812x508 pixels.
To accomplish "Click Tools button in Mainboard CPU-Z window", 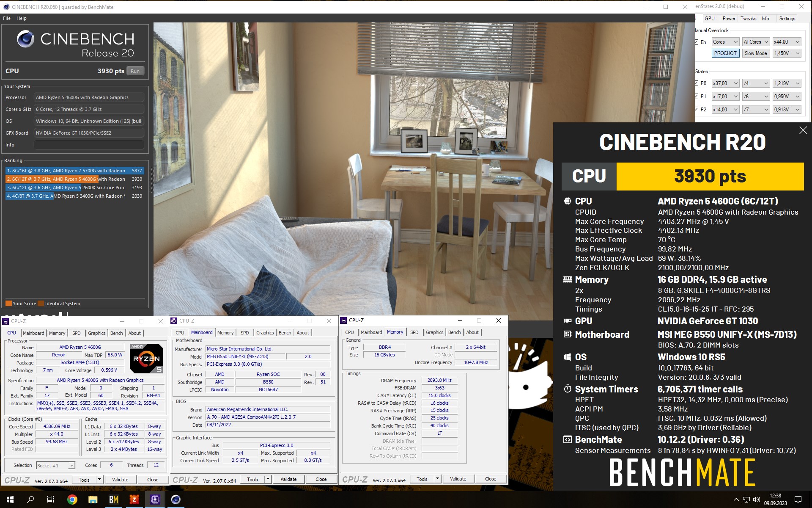I will click(x=252, y=479).
